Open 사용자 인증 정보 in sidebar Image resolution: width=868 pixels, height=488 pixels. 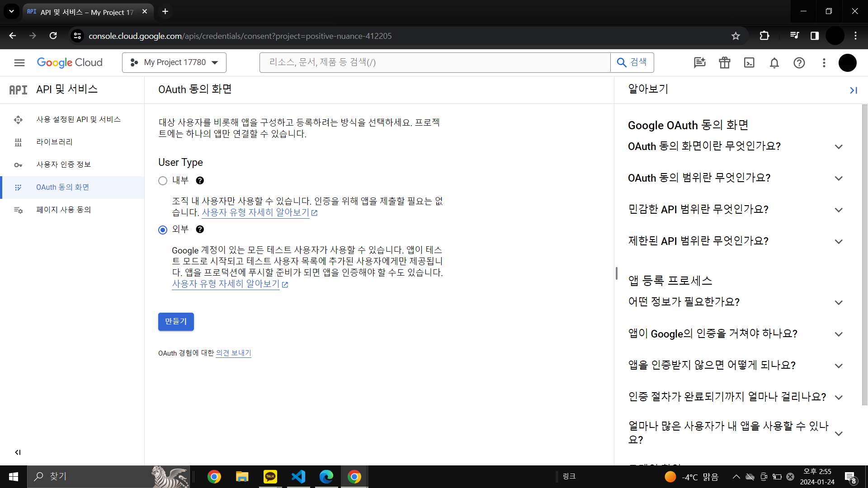[63, 164]
